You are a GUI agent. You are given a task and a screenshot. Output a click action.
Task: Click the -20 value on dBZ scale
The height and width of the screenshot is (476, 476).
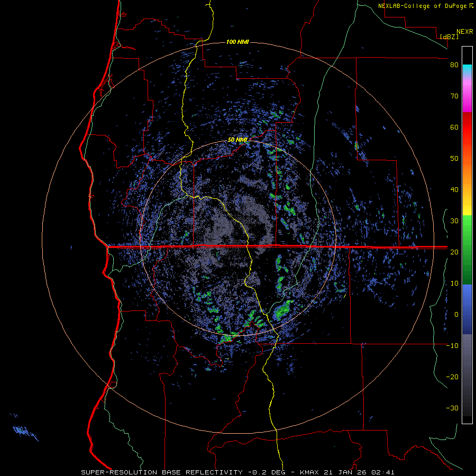pyautogui.click(x=452, y=377)
